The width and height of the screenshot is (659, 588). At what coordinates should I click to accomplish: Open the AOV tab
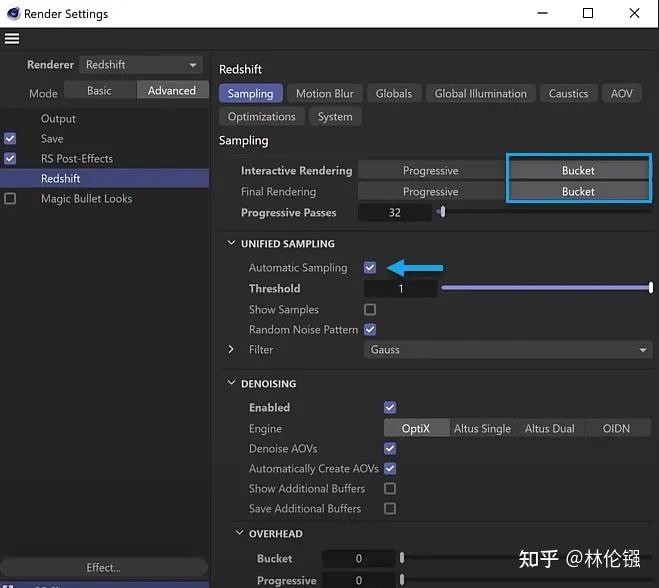click(x=621, y=93)
